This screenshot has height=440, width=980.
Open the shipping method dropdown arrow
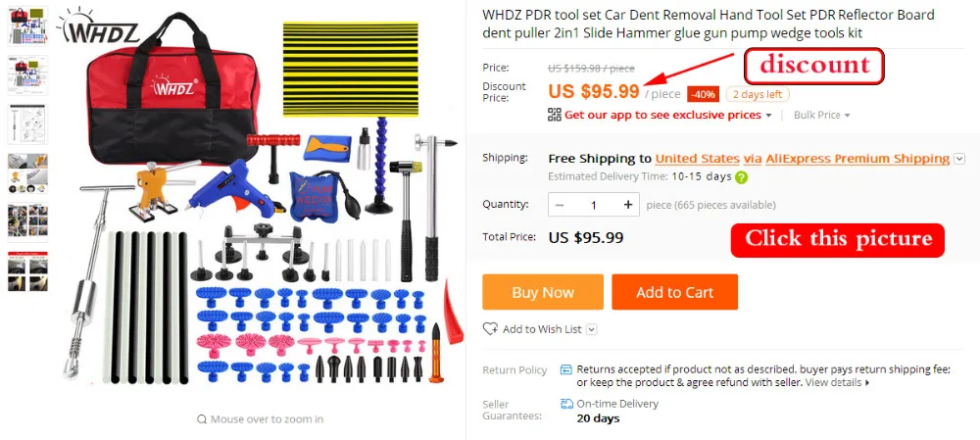pyautogui.click(x=959, y=160)
